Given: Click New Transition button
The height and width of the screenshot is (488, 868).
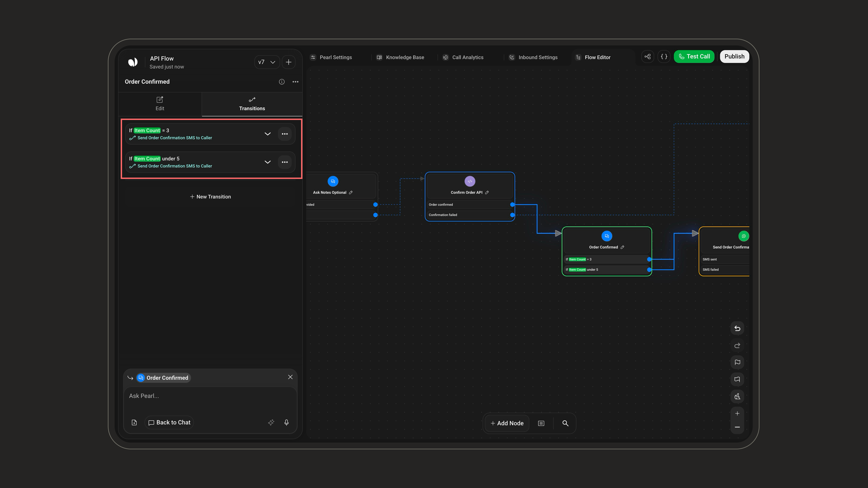Looking at the screenshot, I should 210,197.
